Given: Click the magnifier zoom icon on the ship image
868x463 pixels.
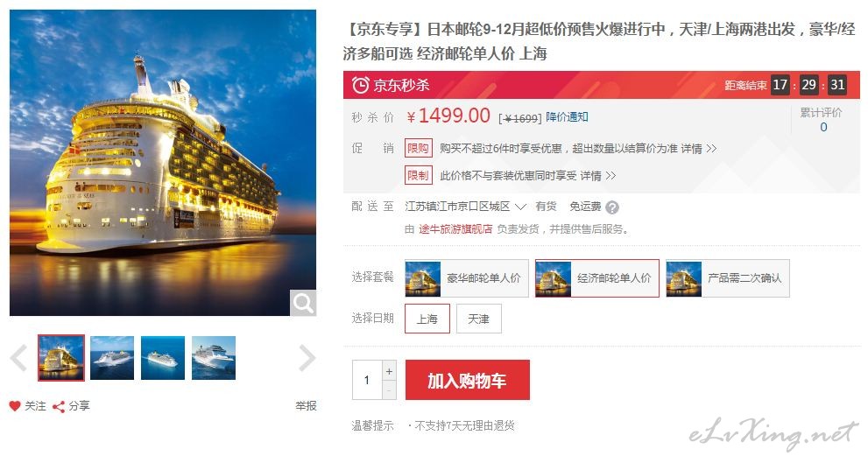Looking at the screenshot, I should click(x=303, y=303).
